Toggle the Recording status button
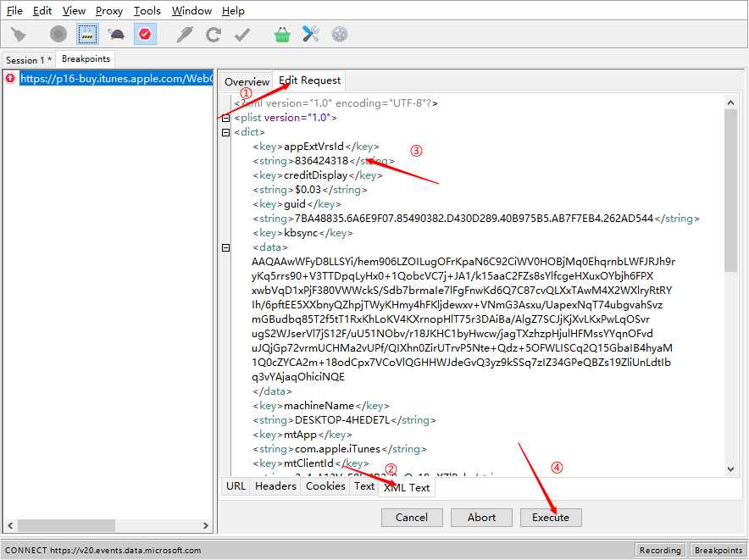The image size is (749, 560). pyautogui.click(x=660, y=550)
